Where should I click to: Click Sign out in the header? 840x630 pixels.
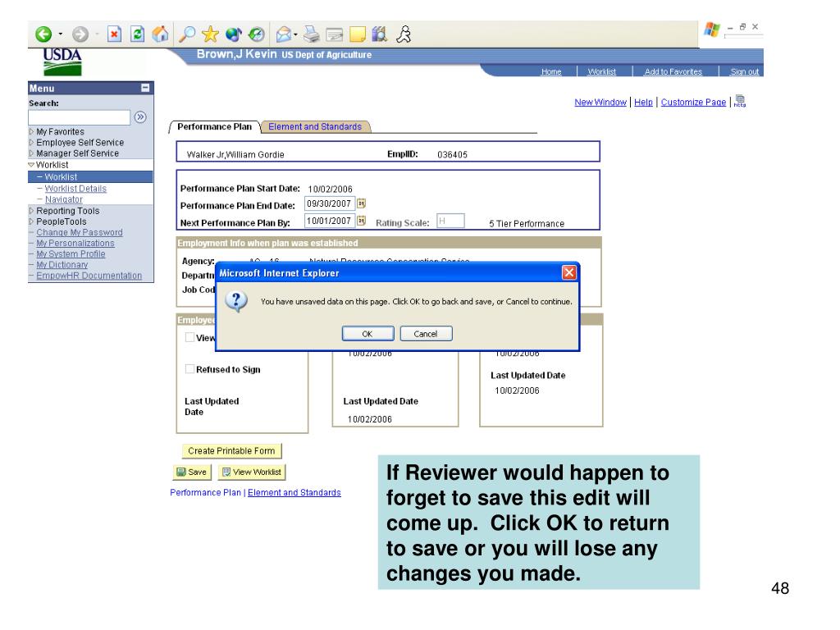click(745, 72)
